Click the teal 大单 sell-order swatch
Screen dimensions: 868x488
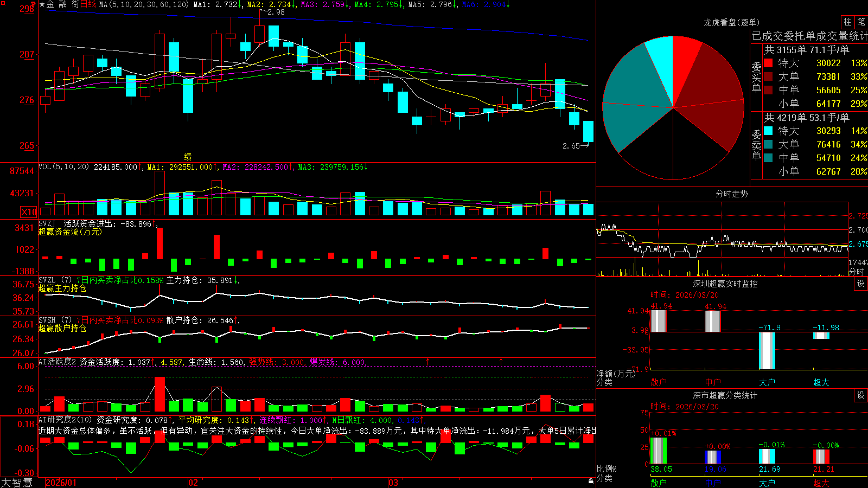pos(768,144)
